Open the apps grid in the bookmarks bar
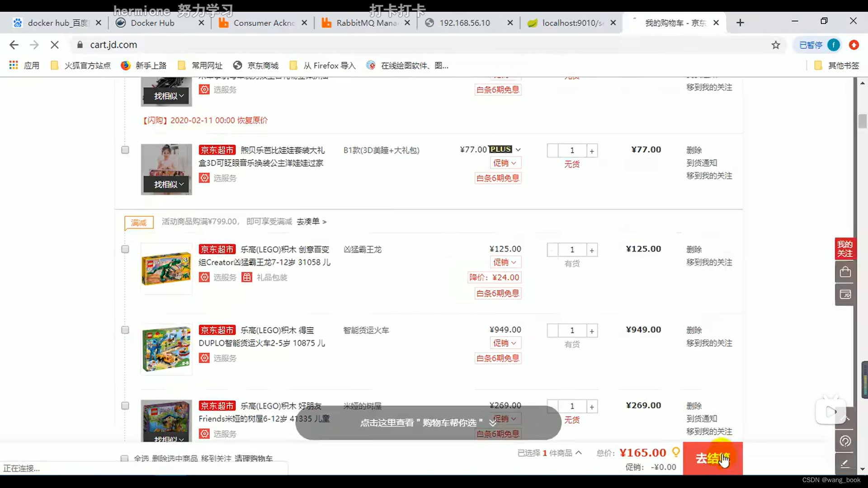The image size is (868, 488). pos(14,66)
